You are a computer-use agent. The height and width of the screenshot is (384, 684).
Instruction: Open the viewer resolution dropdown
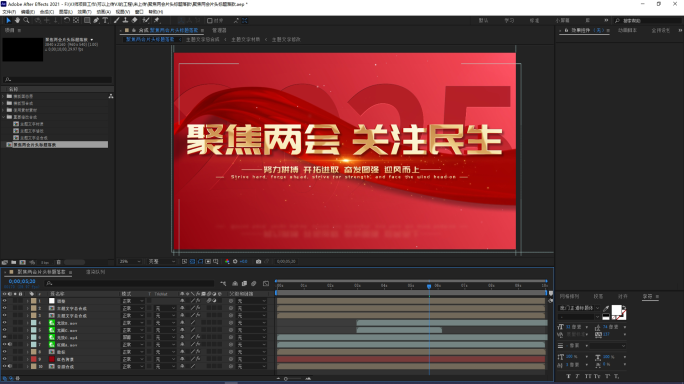pyautogui.click(x=161, y=261)
